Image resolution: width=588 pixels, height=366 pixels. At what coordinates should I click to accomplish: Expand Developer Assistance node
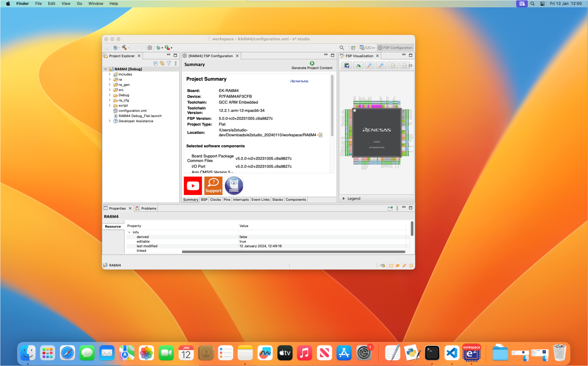click(110, 121)
